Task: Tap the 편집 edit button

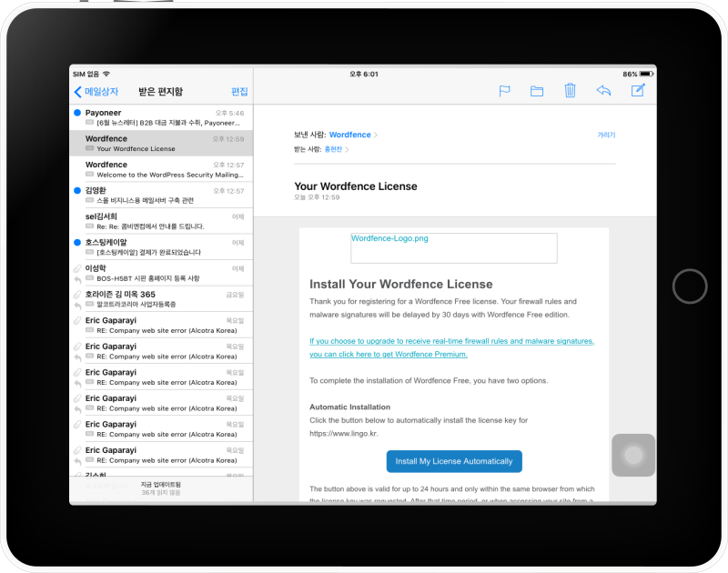Action: tap(239, 91)
